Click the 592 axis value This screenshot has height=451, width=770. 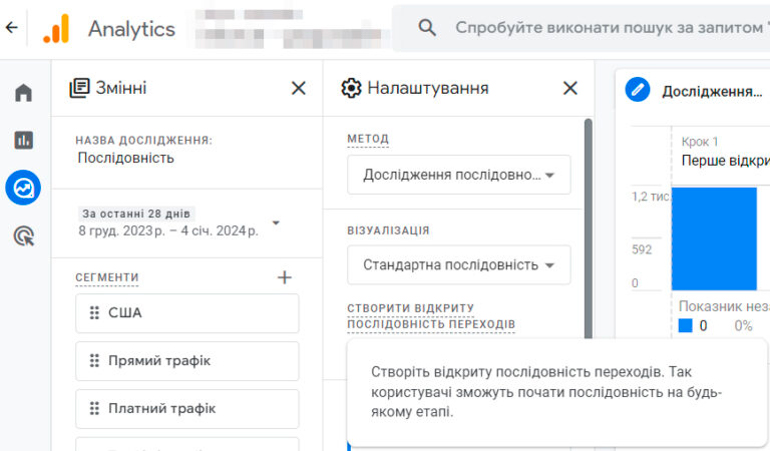pos(641,250)
